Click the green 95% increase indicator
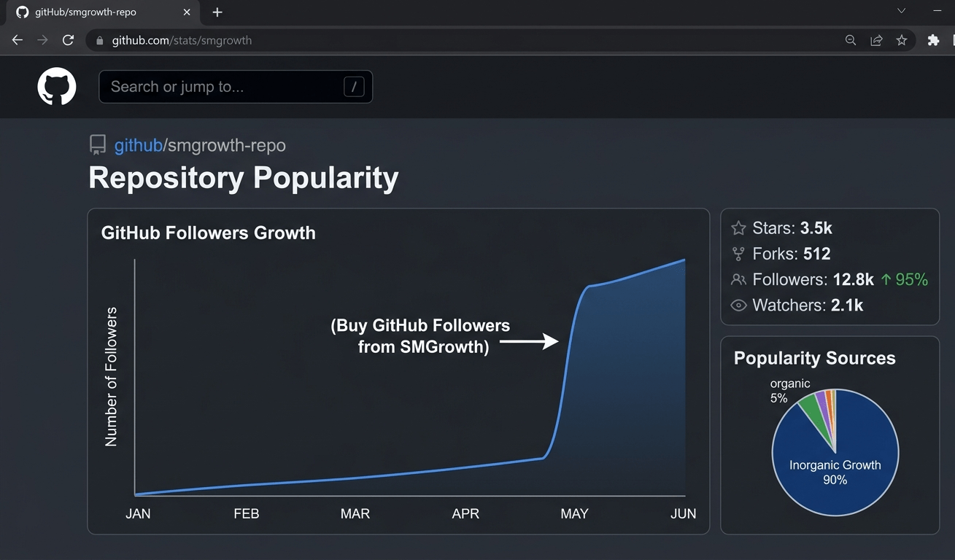Screen dimensions: 955x560 click(904, 279)
